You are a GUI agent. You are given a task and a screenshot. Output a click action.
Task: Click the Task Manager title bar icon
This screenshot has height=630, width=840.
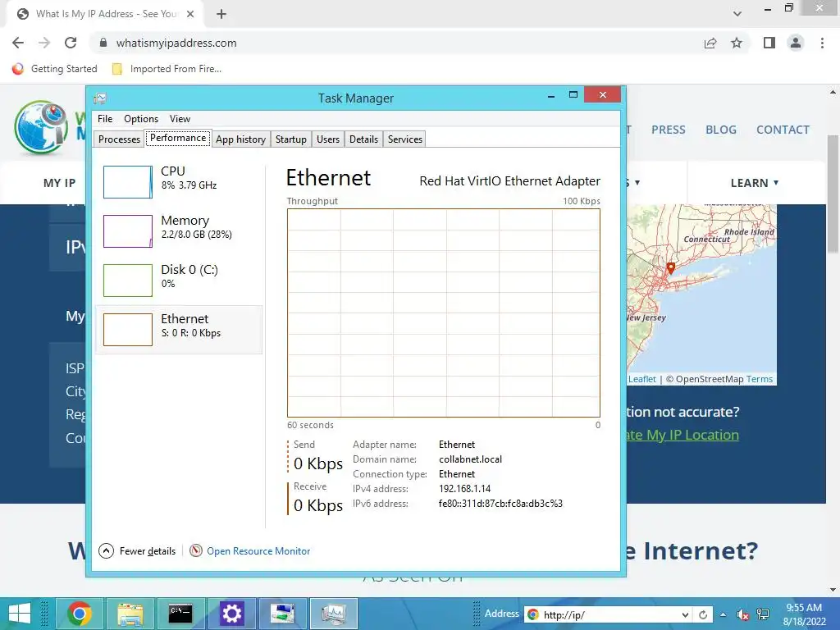point(100,98)
